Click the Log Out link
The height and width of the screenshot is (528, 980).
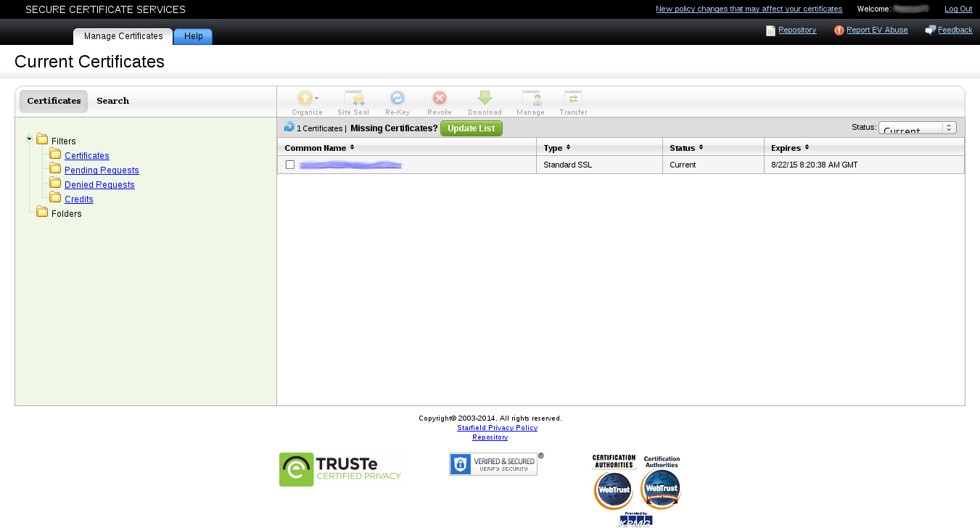coord(958,9)
